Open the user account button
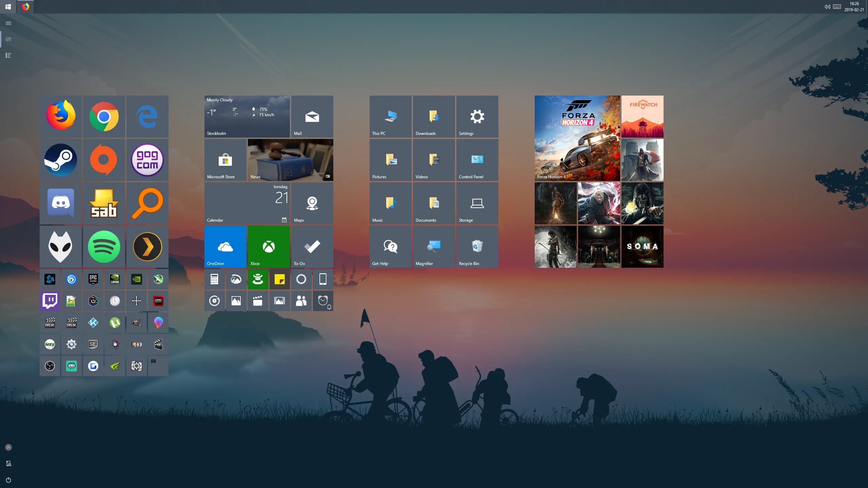 coord(8,447)
